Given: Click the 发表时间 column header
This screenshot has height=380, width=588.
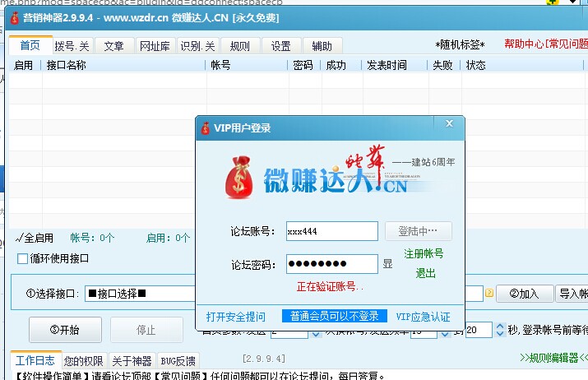Looking at the screenshot, I should [x=387, y=65].
